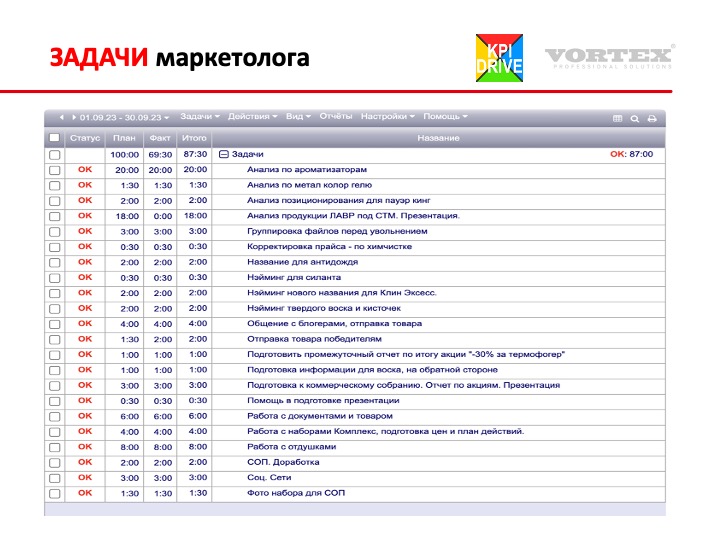This screenshot has width=720, height=540.
Task: Sort by План column header
Action: click(124, 138)
